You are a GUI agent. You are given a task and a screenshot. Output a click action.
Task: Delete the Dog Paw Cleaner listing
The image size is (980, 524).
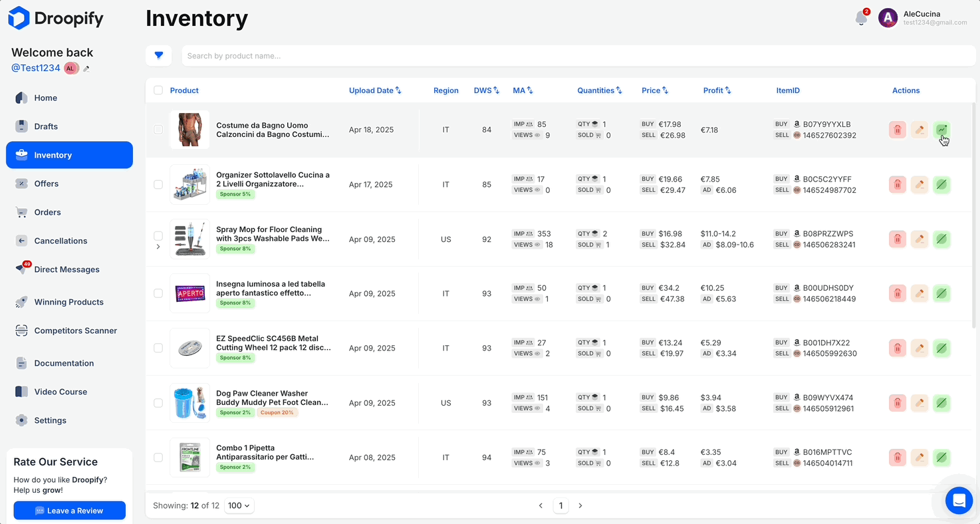[898, 403]
